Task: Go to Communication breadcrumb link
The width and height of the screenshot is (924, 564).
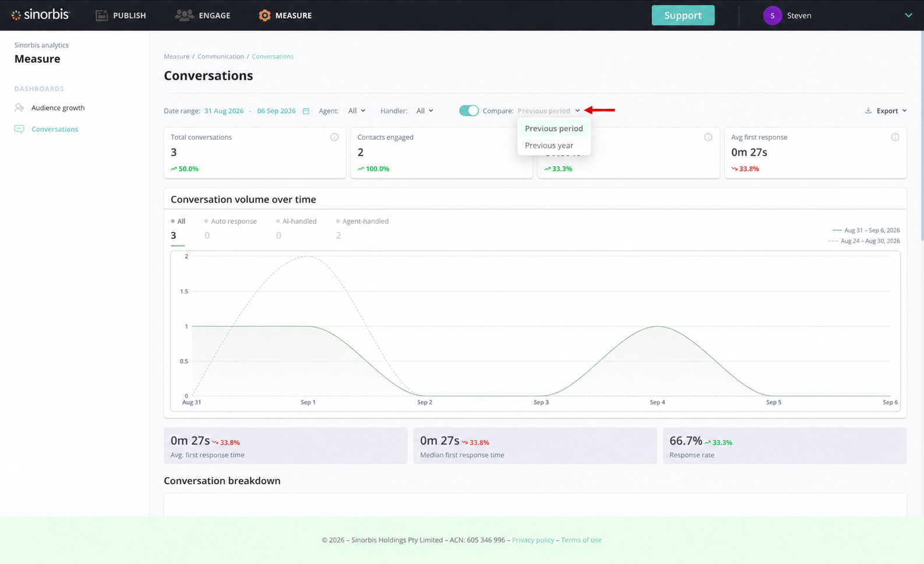Action: [220, 57]
